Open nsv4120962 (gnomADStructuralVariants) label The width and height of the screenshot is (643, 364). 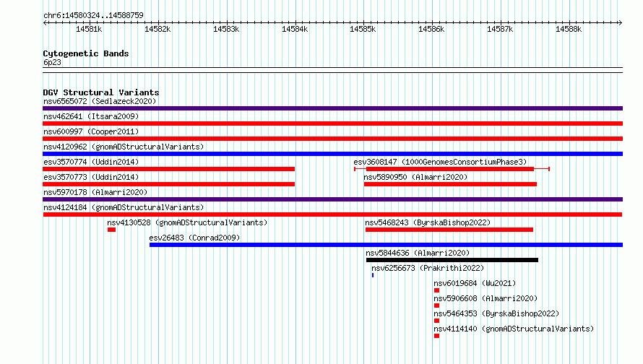point(124,147)
